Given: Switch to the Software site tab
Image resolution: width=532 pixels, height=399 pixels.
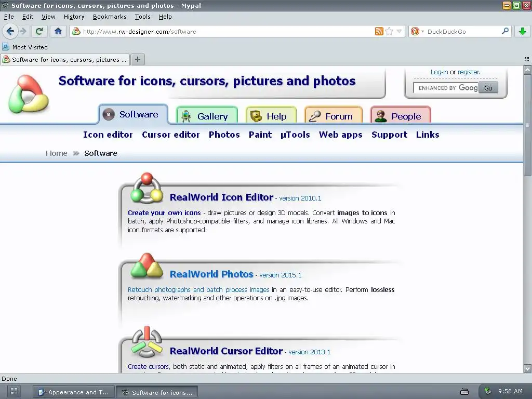Looking at the screenshot, I should (x=134, y=114).
